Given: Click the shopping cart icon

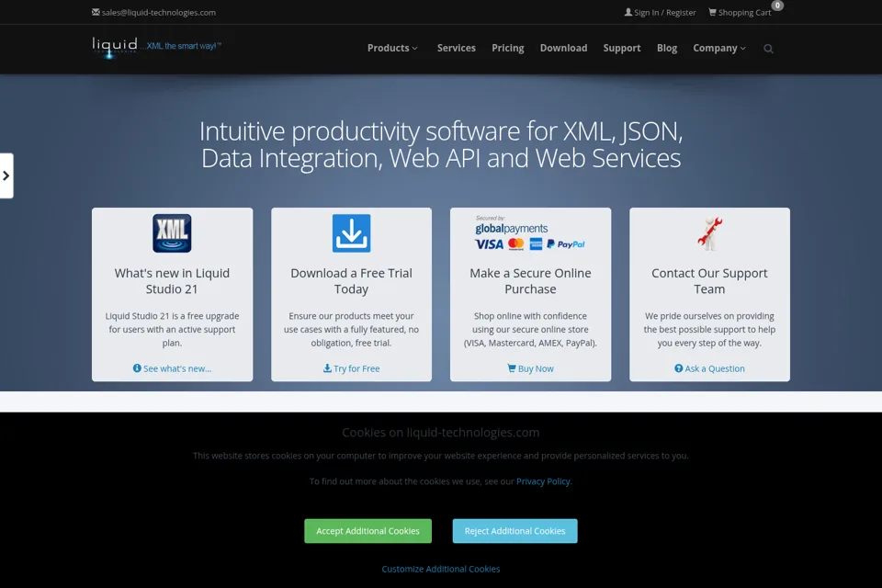Looking at the screenshot, I should [x=712, y=12].
